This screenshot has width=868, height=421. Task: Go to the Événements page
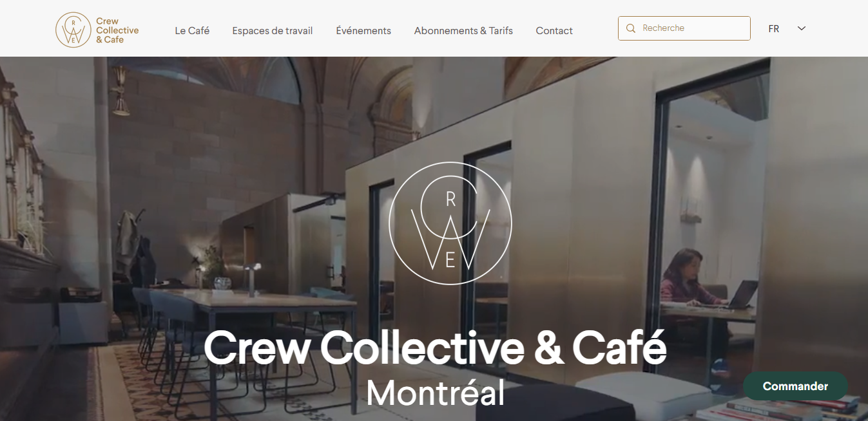363,30
